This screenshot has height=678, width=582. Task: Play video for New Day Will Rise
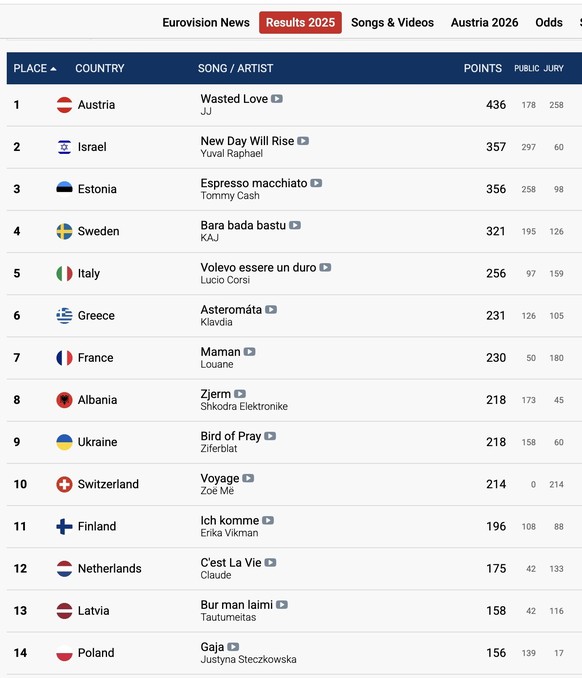coord(303,141)
